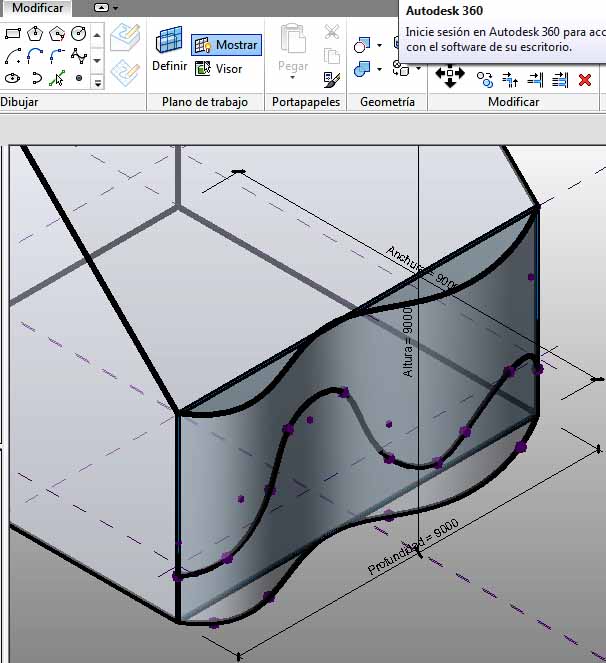The height and width of the screenshot is (663, 606).
Task: Open the Visor work plane viewer
Action: point(219,69)
